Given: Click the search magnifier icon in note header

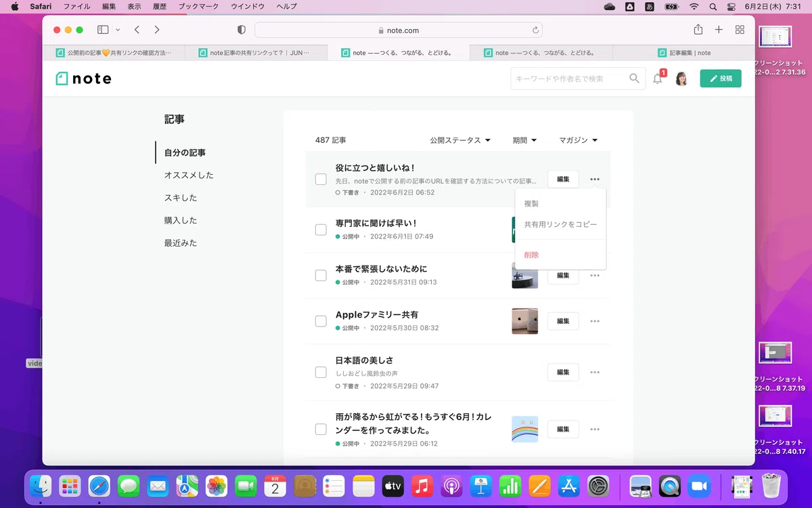Looking at the screenshot, I should click(634, 79).
